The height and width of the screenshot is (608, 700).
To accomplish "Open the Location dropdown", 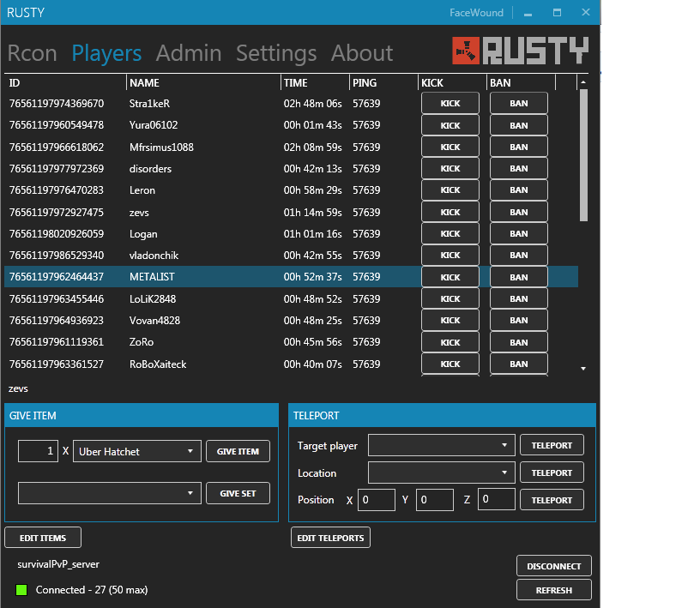I will point(442,473).
